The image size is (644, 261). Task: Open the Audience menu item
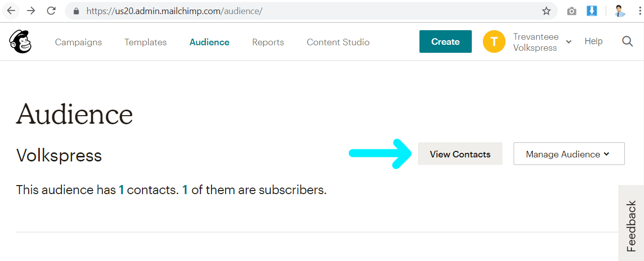[x=209, y=42]
